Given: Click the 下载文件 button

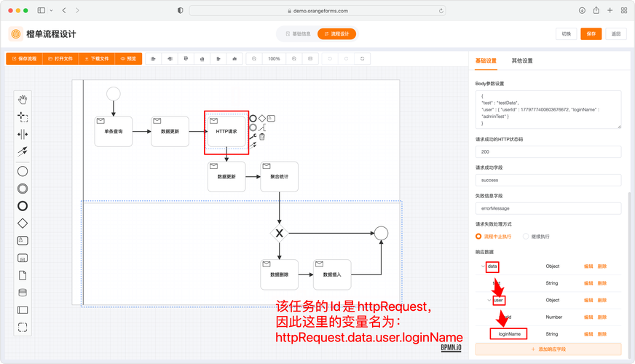Looking at the screenshot, I should [96, 59].
